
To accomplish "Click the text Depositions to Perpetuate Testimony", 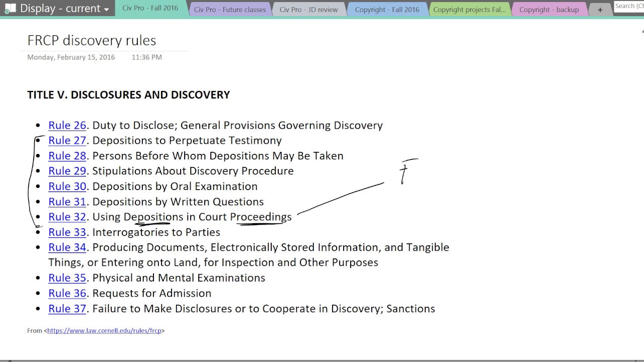I will tap(187, 140).
